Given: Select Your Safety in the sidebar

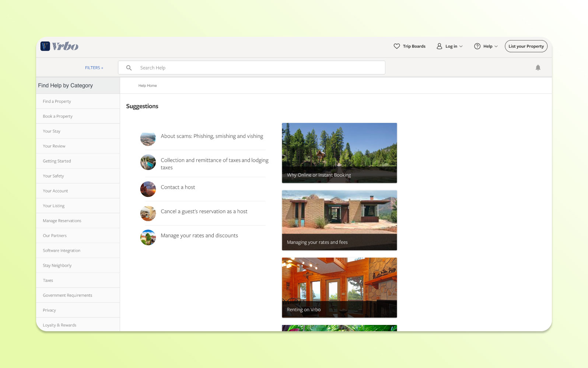Looking at the screenshot, I should 53,176.
